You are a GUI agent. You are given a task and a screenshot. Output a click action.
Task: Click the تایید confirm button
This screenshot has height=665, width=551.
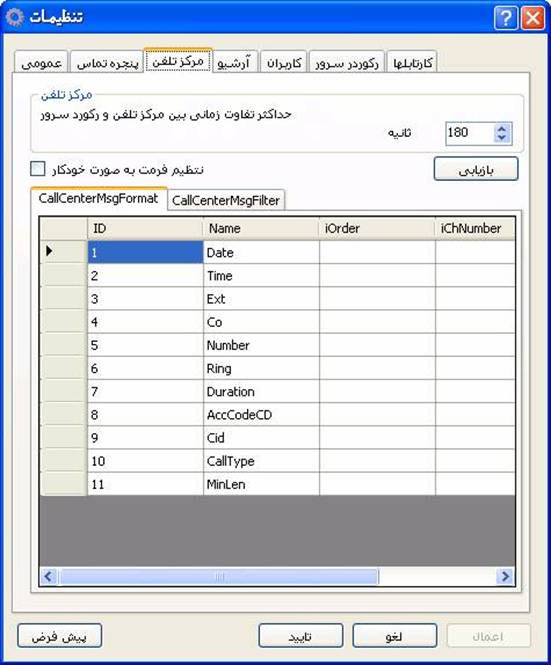(x=300, y=636)
